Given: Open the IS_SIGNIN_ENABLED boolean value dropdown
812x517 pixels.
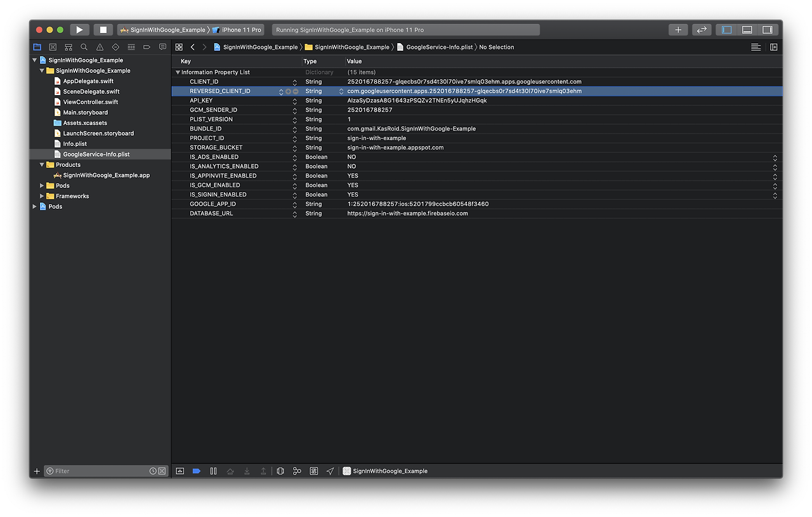Looking at the screenshot, I should click(x=775, y=195).
